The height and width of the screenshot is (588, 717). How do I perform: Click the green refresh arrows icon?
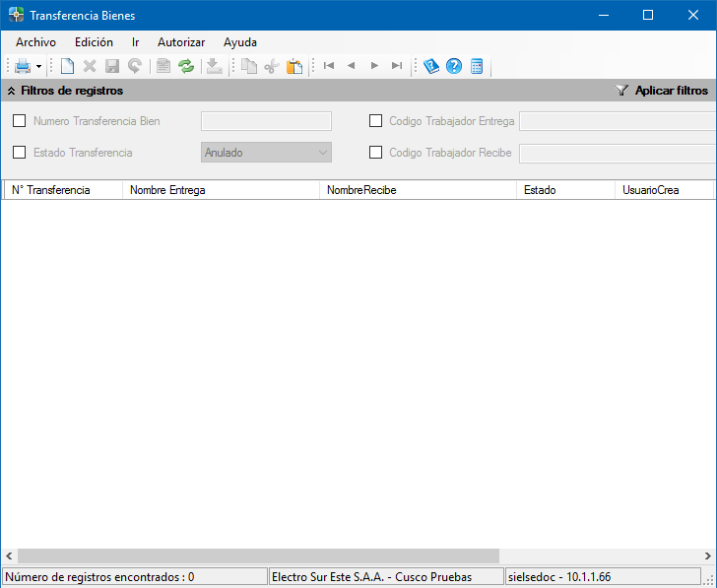coord(186,66)
